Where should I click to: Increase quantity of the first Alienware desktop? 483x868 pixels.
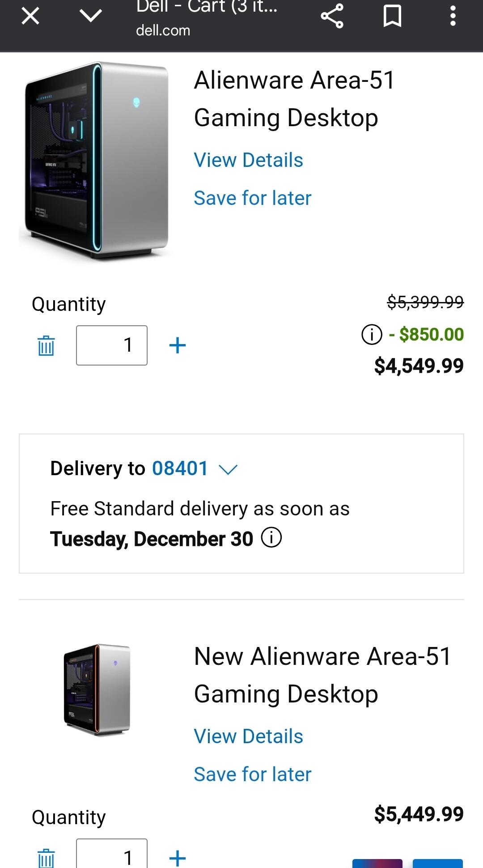click(178, 345)
